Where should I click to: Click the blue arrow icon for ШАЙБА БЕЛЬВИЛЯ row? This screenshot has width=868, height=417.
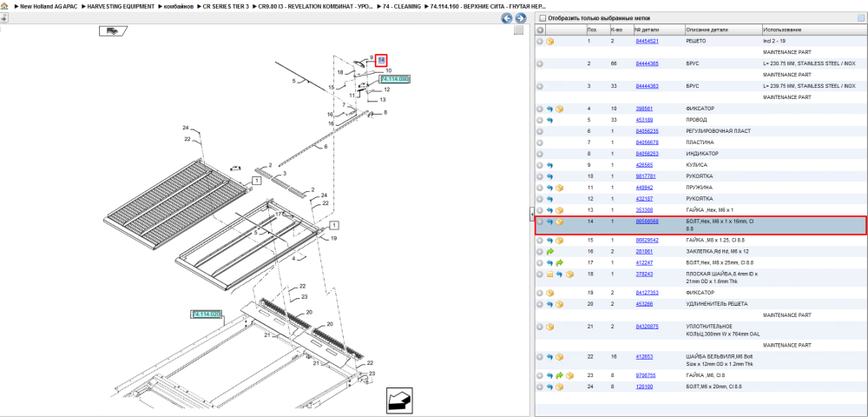[549, 357]
